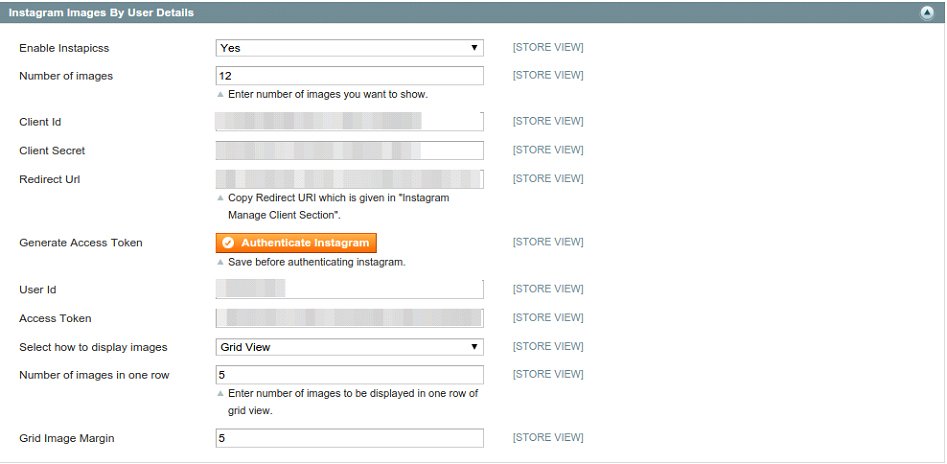Focus the Client Secret field
Image resolution: width=947 pixels, height=464 pixels.
[350, 150]
